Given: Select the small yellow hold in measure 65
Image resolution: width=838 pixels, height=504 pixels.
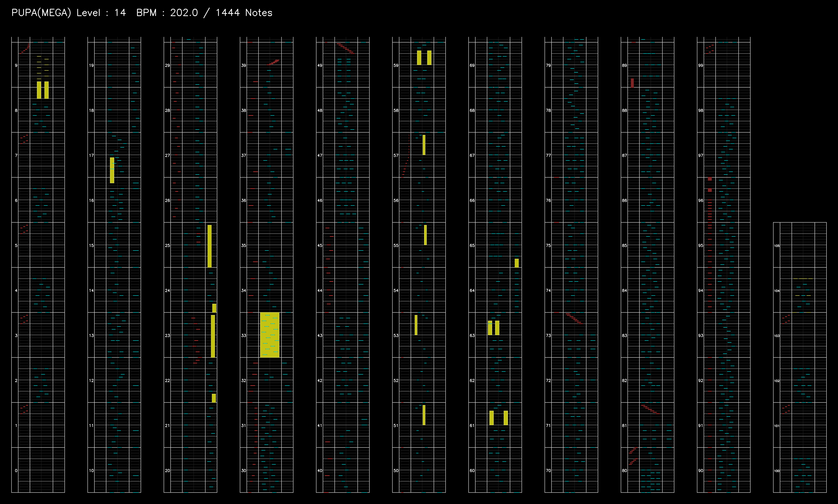Looking at the screenshot, I should 517,263.
